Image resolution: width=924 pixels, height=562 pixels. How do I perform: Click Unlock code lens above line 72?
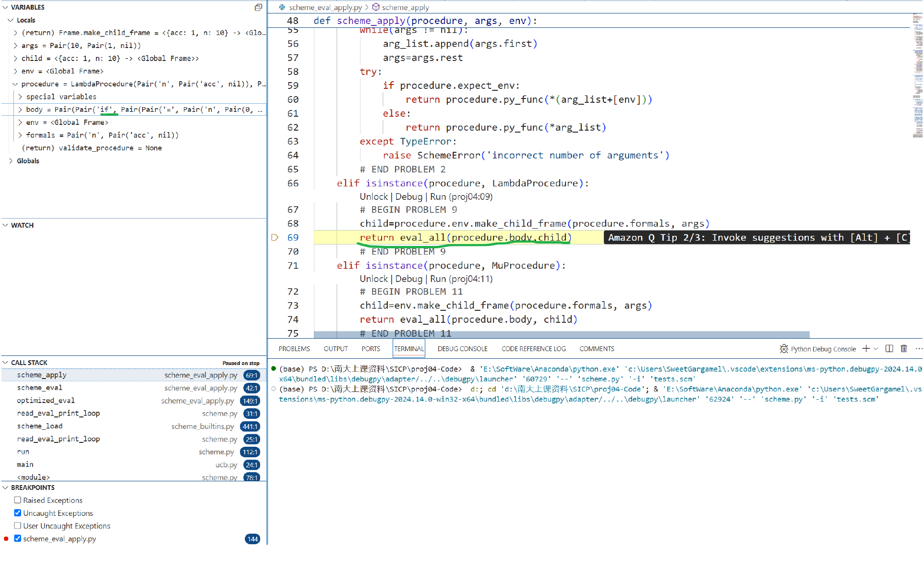click(373, 279)
